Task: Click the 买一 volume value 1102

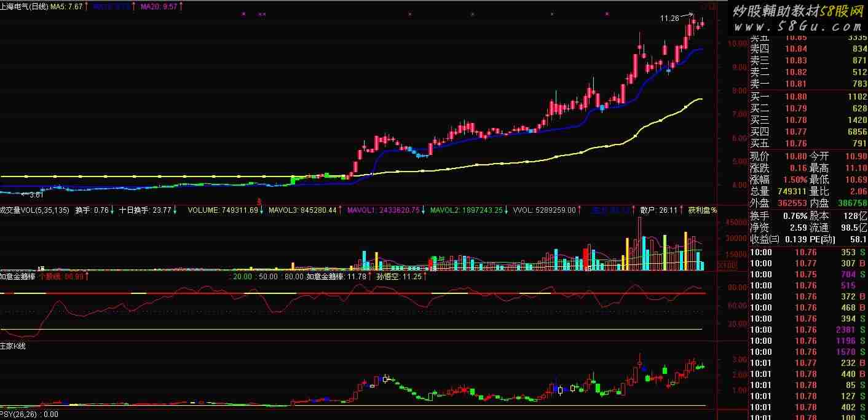Action: pyautogui.click(x=856, y=97)
